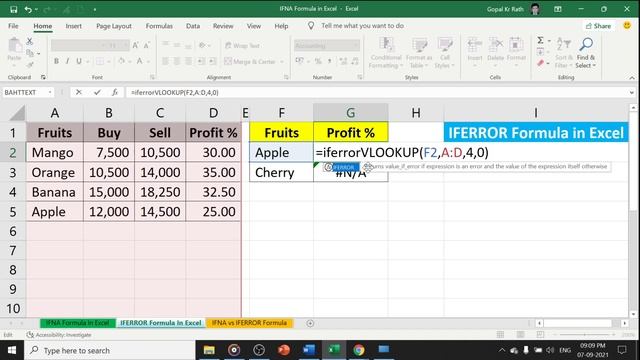The width and height of the screenshot is (640, 360).
Task: Switch to the Formulas tab
Action: [x=159, y=26]
